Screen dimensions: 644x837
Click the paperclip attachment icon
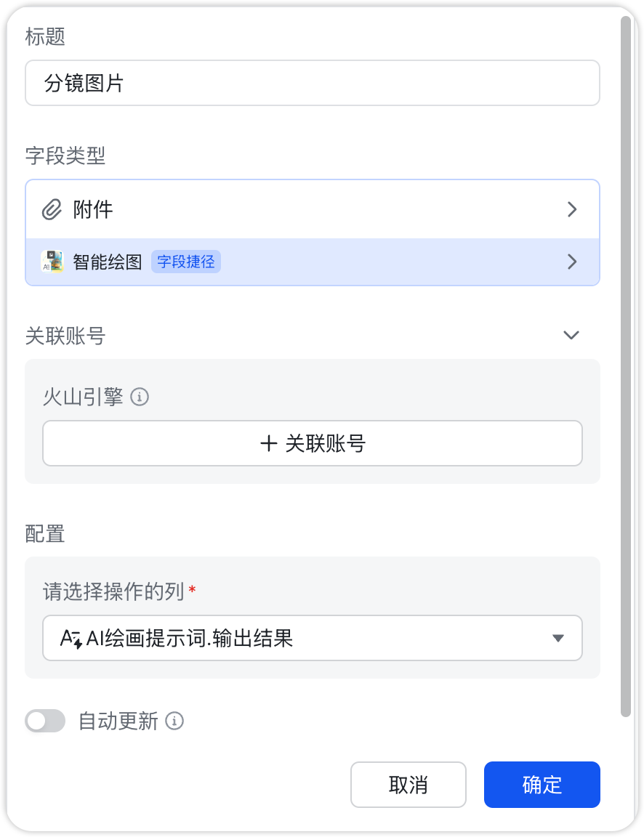pyautogui.click(x=51, y=209)
